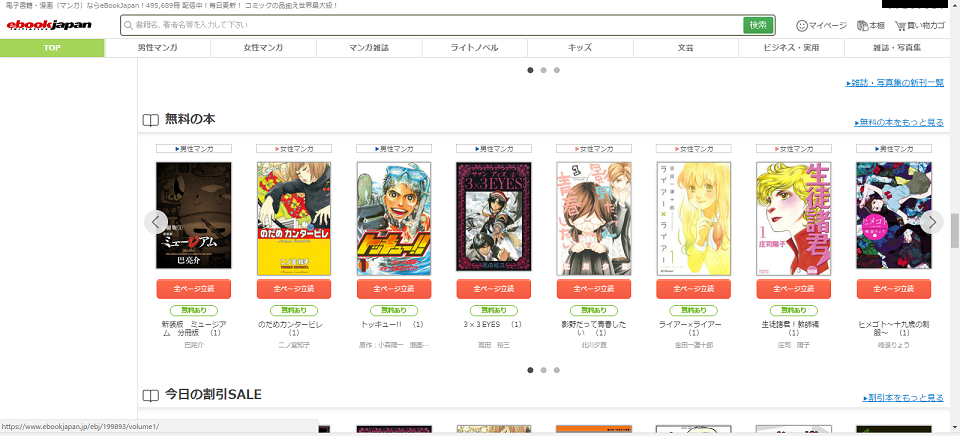Viewport: 960px width, 436px height.
Task: Open 3×3 EYES book cover
Action: click(x=493, y=216)
